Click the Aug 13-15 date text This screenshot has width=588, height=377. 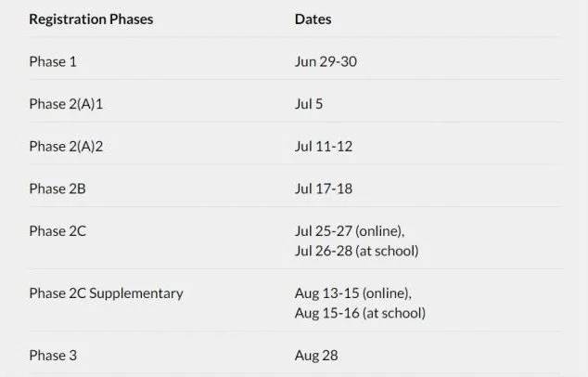click(323, 293)
